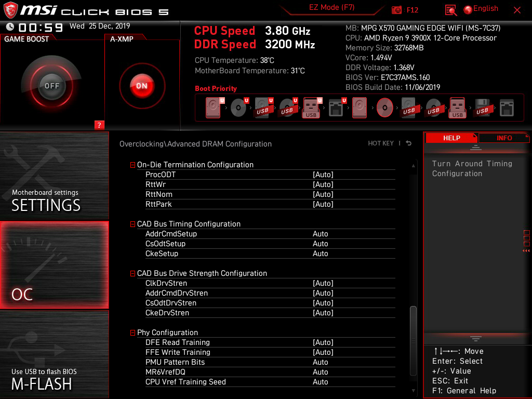Select the legacy hard disk boot icon

click(x=360, y=108)
